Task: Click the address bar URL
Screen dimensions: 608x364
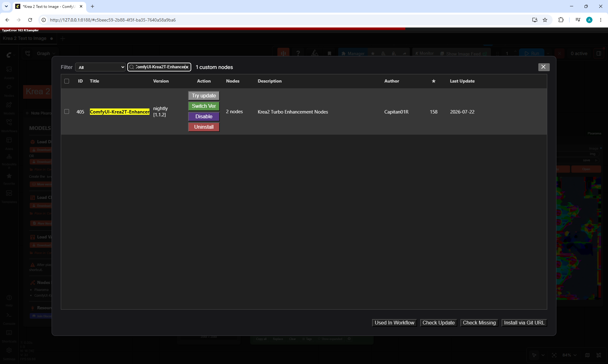Action: (x=113, y=20)
